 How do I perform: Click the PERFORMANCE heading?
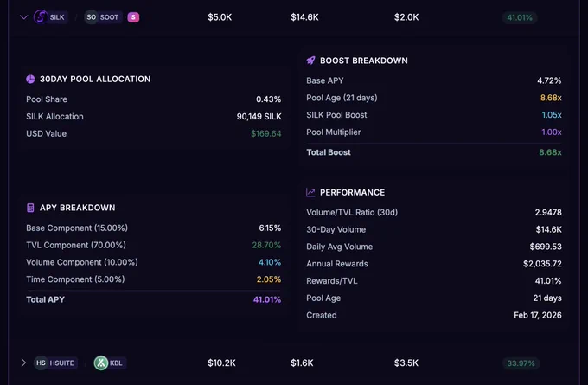tap(353, 192)
